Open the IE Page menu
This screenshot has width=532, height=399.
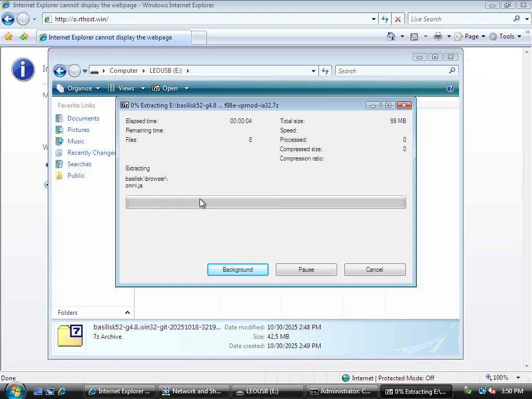pyautogui.click(x=470, y=36)
